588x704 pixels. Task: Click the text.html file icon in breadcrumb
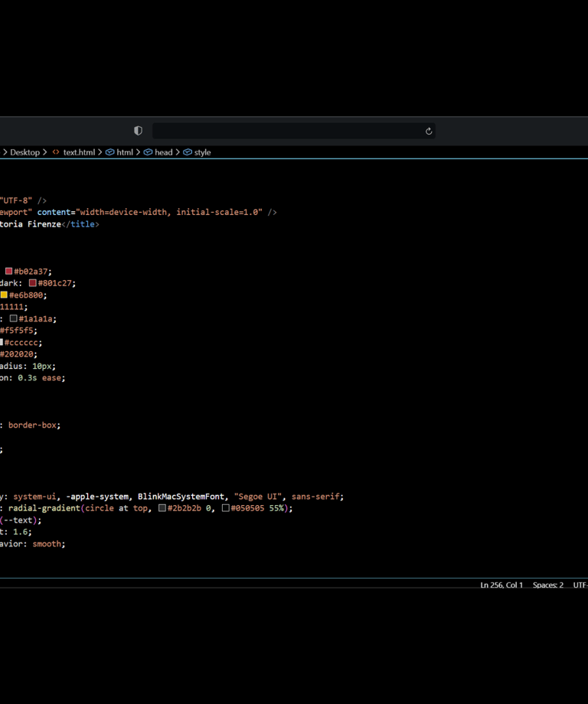[x=56, y=152]
